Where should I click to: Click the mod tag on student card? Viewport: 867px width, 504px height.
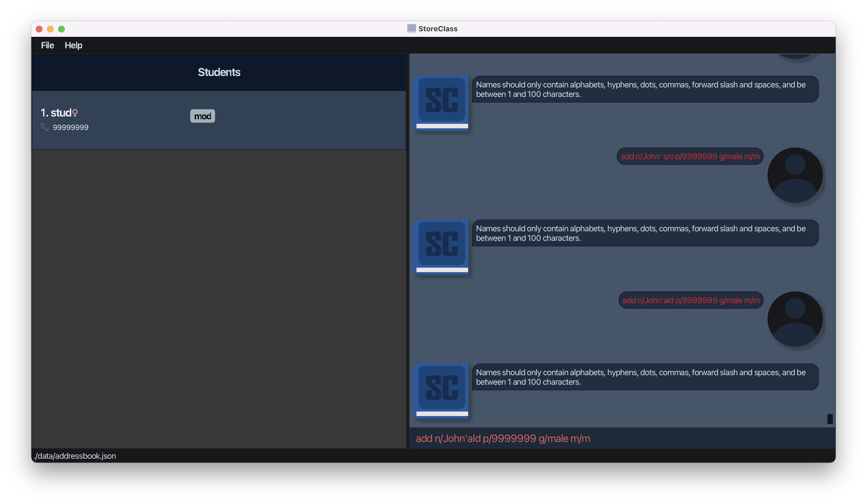[202, 116]
